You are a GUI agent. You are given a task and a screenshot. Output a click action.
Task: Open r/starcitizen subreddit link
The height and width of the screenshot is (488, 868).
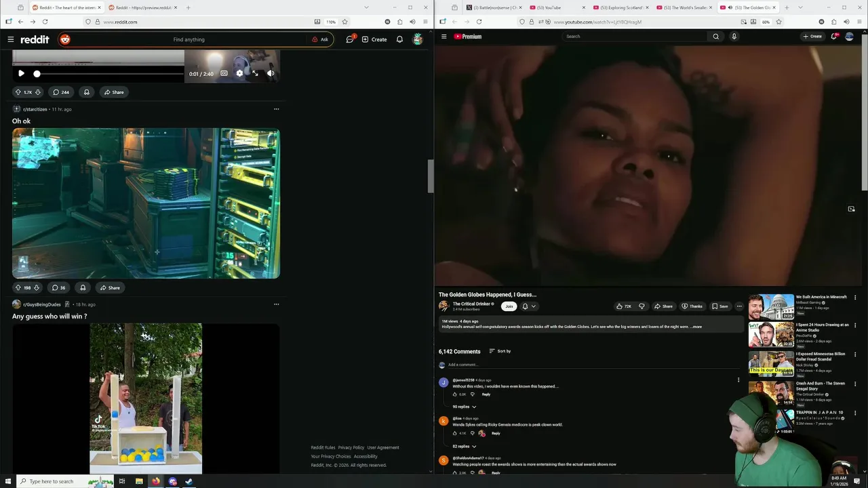[35, 109]
